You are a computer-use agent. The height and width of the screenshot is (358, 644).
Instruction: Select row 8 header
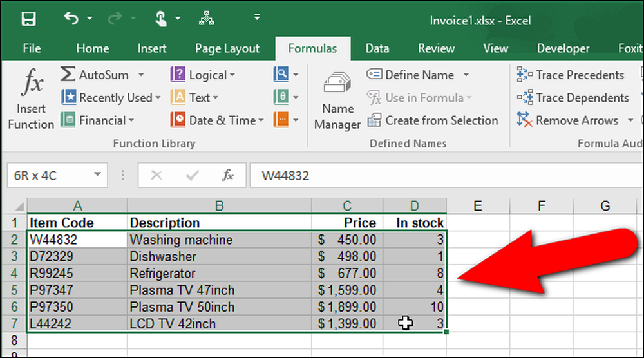click(14, 341)
